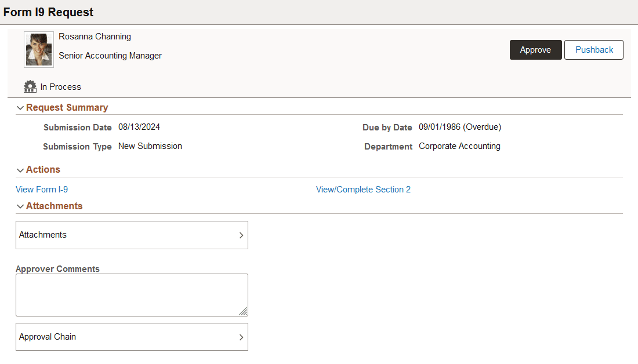
Task: Collapse the Attachments section
Action: coord(54,206)
